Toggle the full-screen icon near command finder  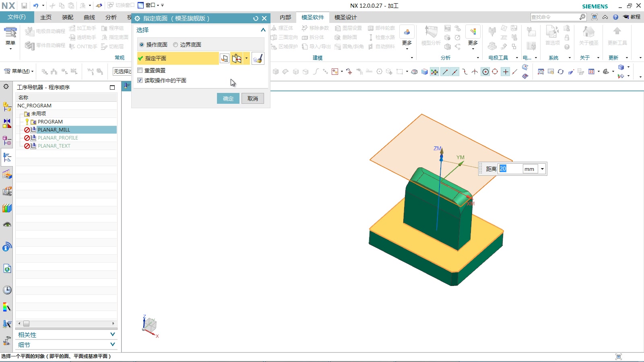(594, 17)
